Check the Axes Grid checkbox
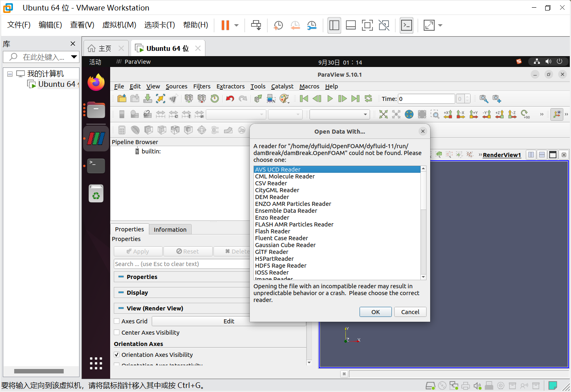 point(117,321)
